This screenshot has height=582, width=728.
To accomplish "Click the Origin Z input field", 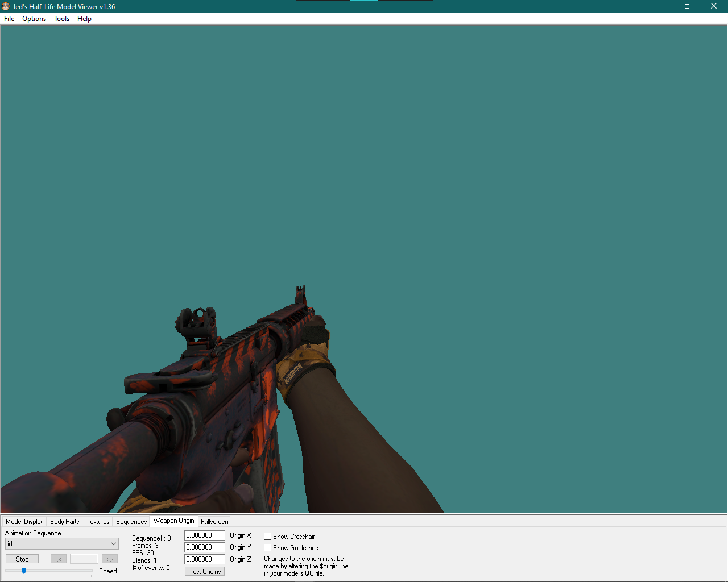I will tap(205, 559).
